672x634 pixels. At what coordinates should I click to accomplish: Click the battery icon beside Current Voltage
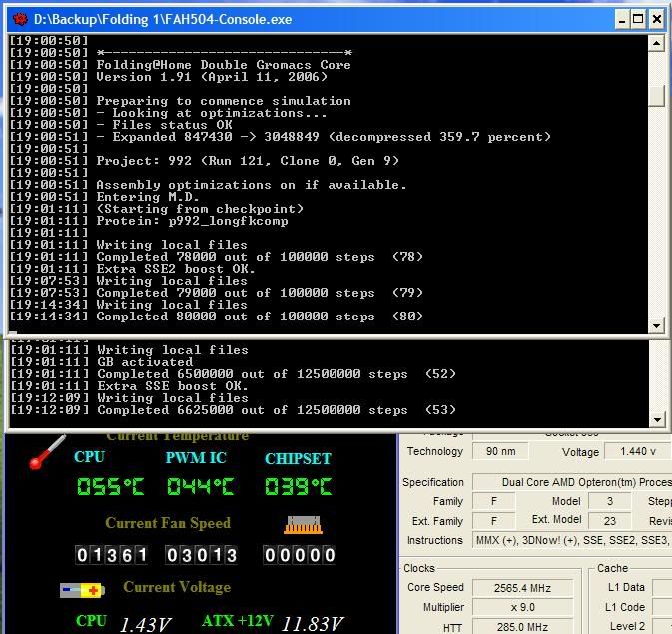[82, 590]
